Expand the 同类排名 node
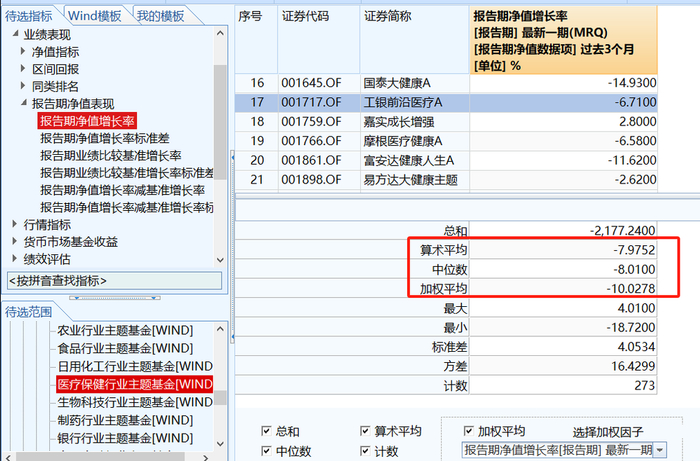700x461 pixels. (23, 85)
